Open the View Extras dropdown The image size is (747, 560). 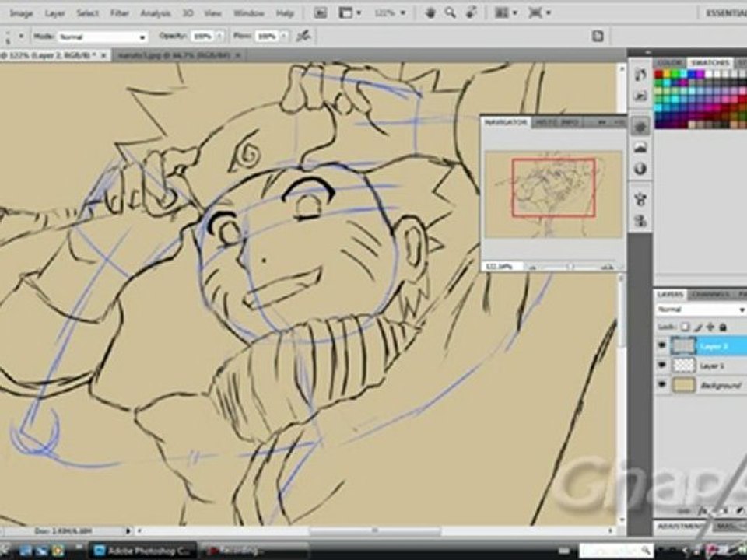tap(349, 13)
